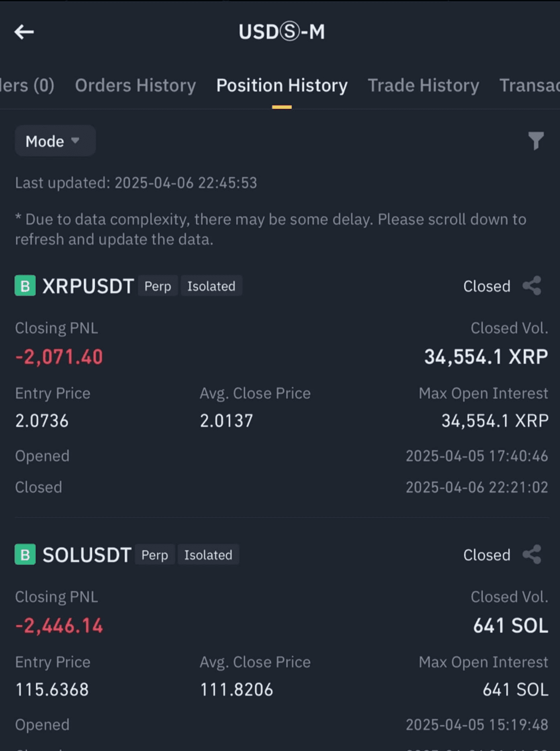Tap the Isolated tag on SOLUSDT

click(x=208, y=555)
